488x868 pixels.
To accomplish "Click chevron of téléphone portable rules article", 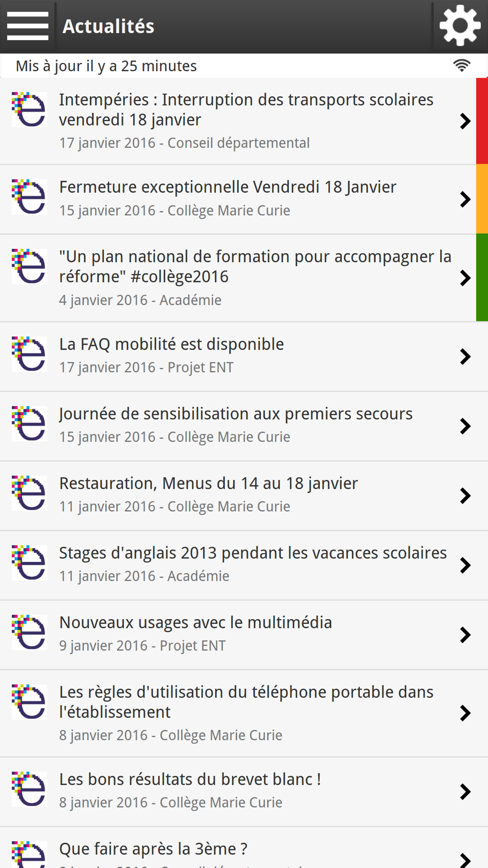I will tap(465, 713).
